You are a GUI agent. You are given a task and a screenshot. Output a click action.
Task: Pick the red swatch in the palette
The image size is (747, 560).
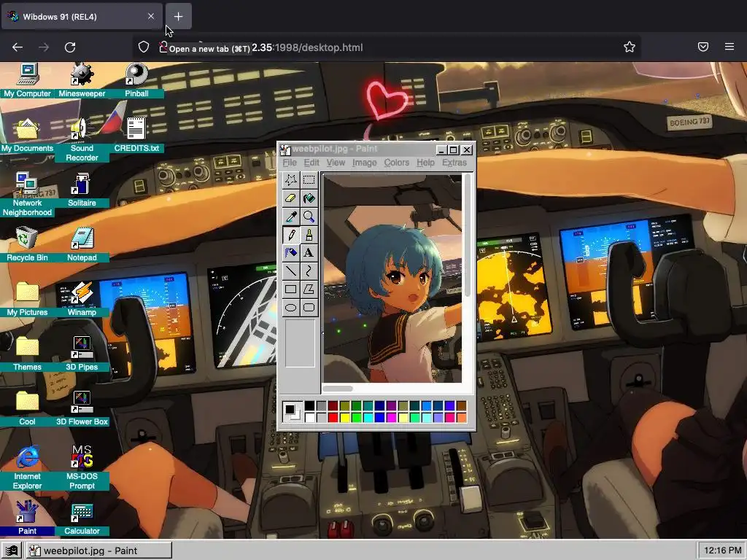tap(333, 418)
